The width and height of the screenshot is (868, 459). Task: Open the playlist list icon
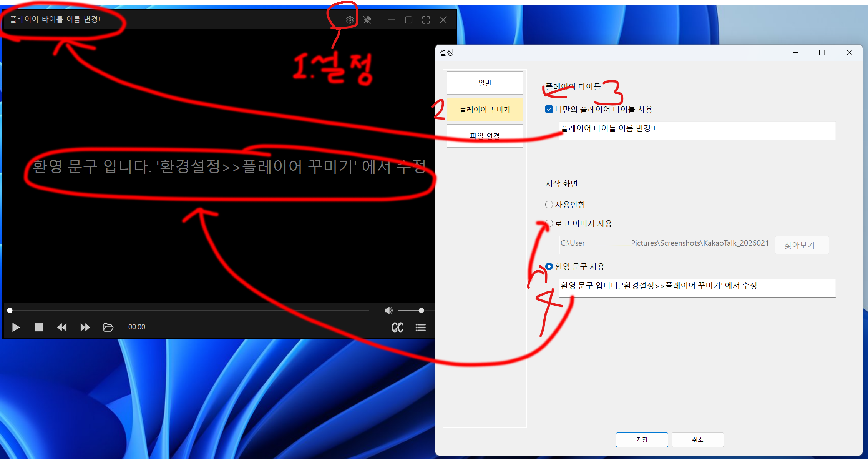(421, 327)
